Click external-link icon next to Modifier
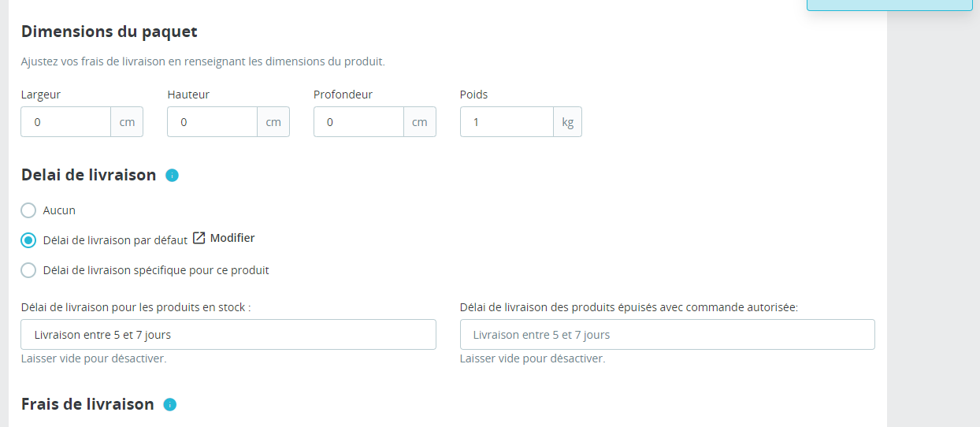Viewport: 980px width, 427px height. 199,238
